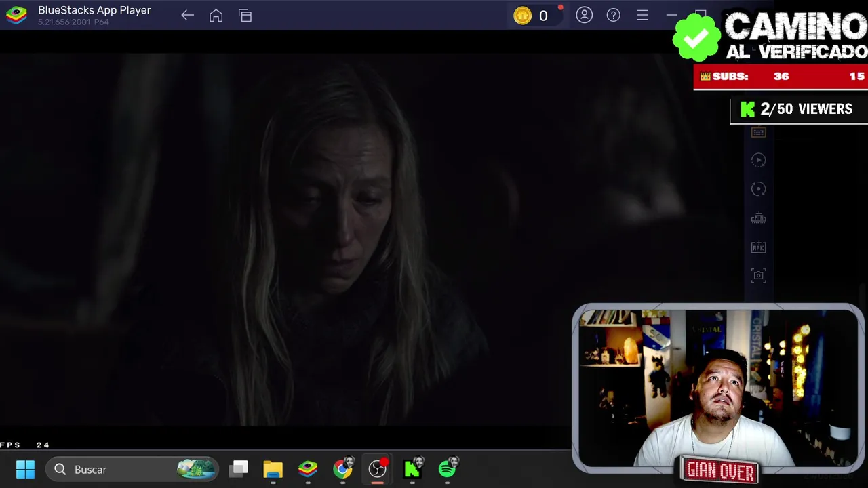
Task: Click the BlueStacks logo in title bar
Action: (x=16, y=16)
